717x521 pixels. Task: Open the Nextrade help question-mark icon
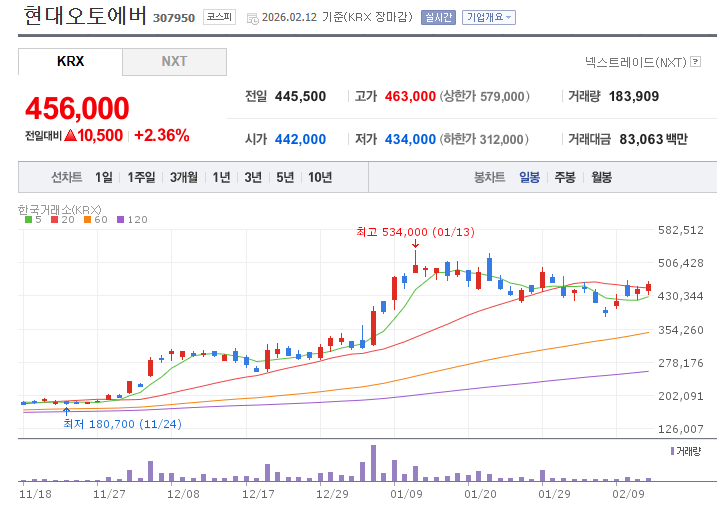click(x=696, y=61)
